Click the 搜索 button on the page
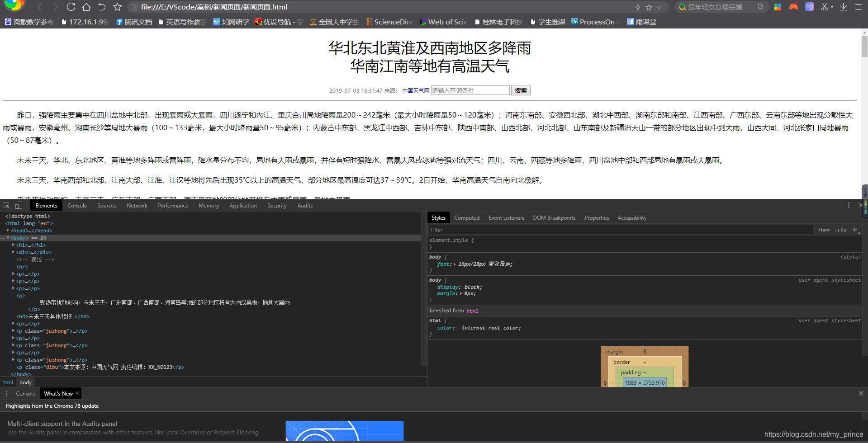 click(521, 90)
